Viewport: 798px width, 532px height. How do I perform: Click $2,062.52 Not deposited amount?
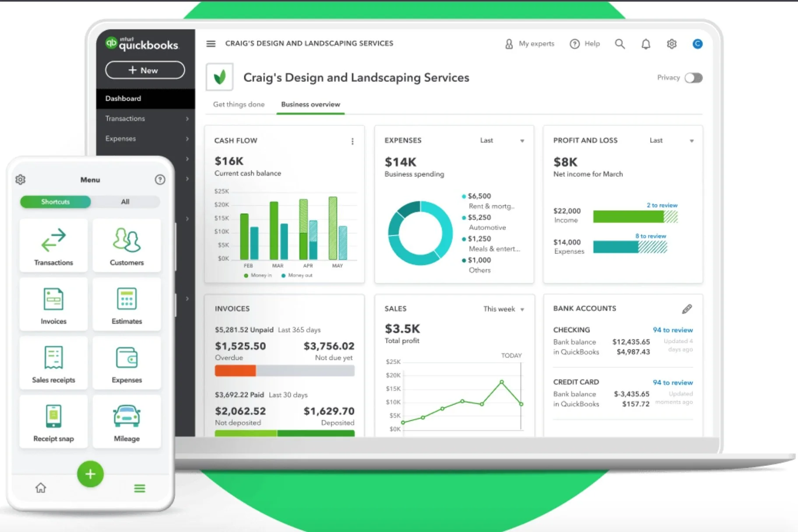pos(240,411)
